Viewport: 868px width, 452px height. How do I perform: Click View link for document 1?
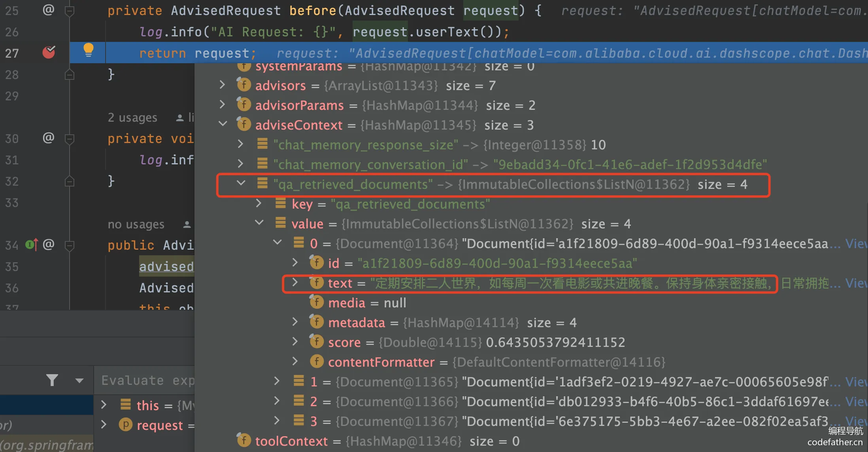tap(856, 382)
